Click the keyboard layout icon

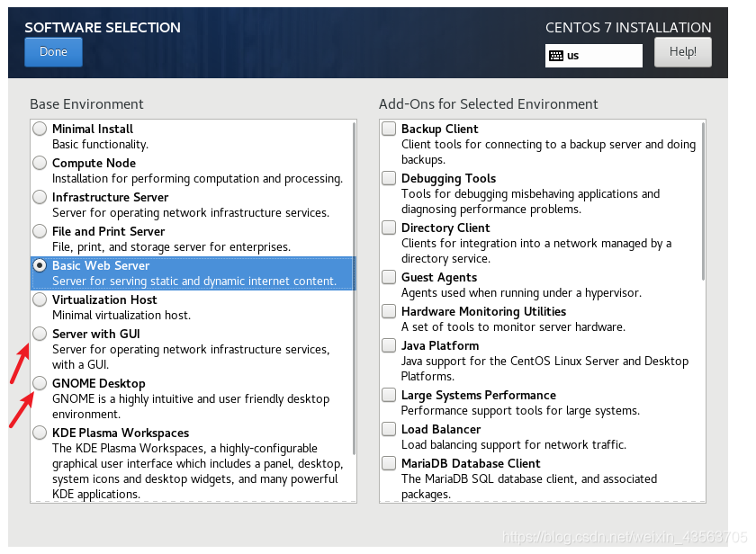(556, 56)
